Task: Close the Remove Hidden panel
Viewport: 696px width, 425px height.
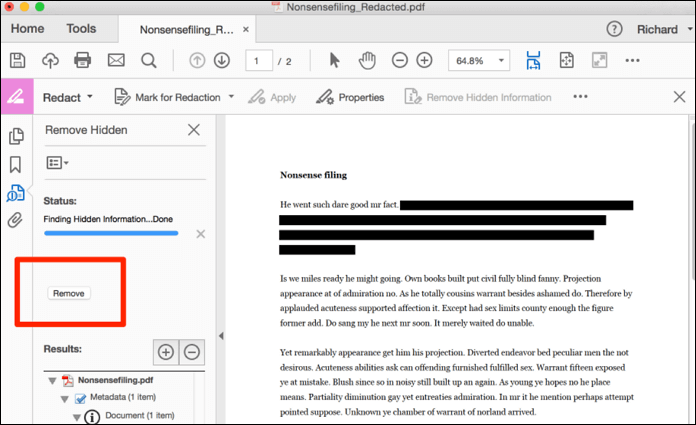Action: pos(194,130)
